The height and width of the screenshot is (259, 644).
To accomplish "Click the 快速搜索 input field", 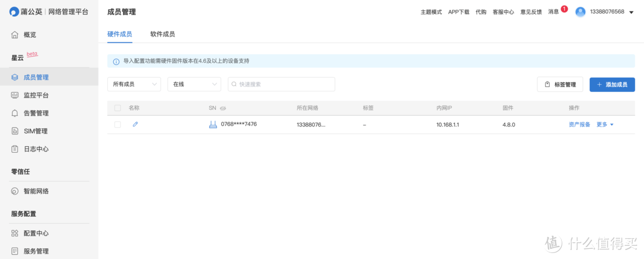I will (x=281, y=84).
